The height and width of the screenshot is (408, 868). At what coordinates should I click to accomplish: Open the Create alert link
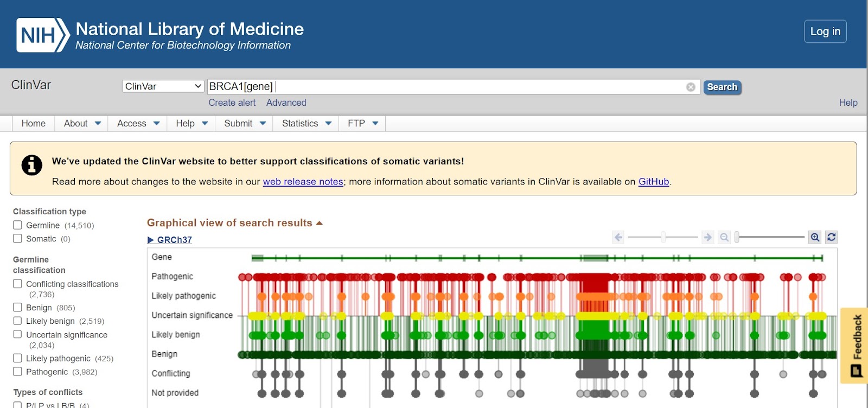tap(232, 103)
